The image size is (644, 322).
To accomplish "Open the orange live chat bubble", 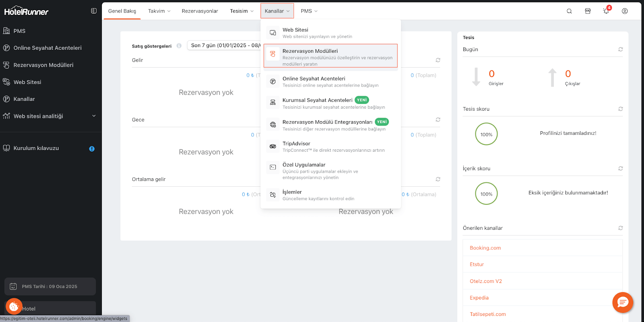I will [623, 302].
